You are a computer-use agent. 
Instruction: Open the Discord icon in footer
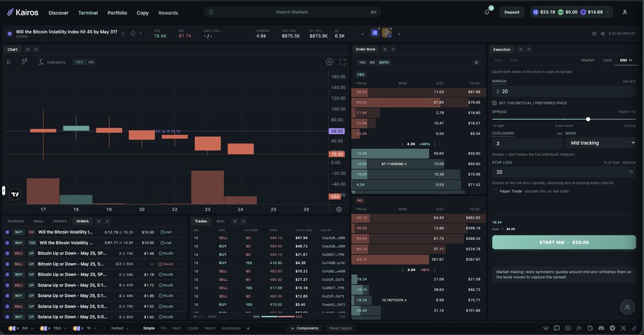click(x=601, y=328)
